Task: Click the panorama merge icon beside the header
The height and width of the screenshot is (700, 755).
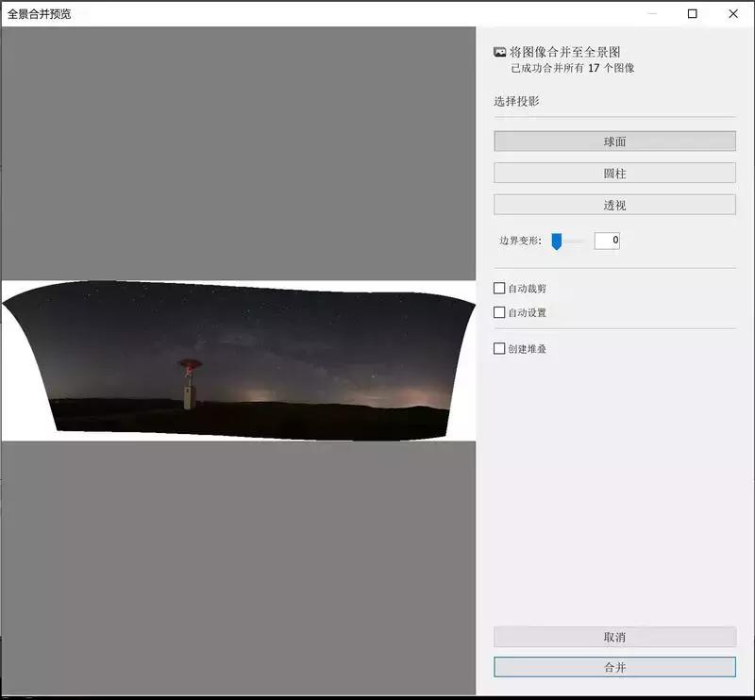Action: pos(500,54)
